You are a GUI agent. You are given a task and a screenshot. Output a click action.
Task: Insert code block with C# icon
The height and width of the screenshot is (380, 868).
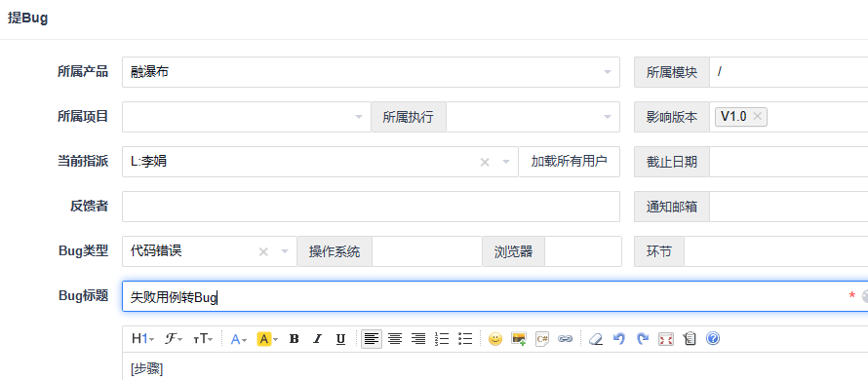542,339
